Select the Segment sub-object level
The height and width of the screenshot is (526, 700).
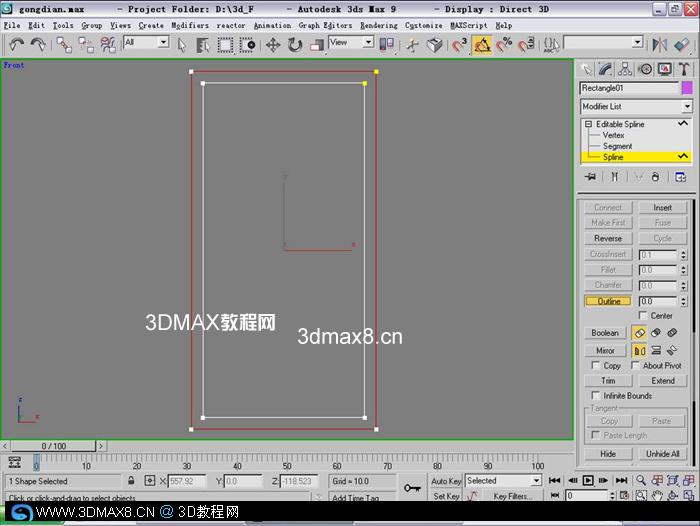[617, 146]
